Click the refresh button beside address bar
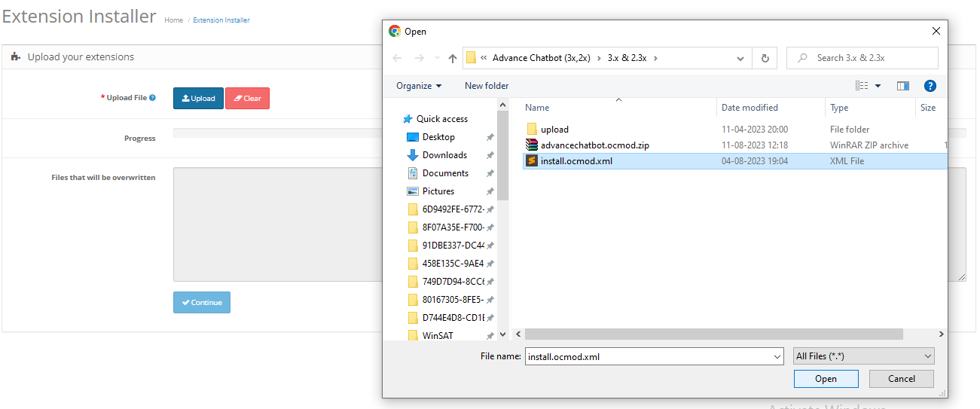Viewport: 980px width, 409px height. [765, 58]
